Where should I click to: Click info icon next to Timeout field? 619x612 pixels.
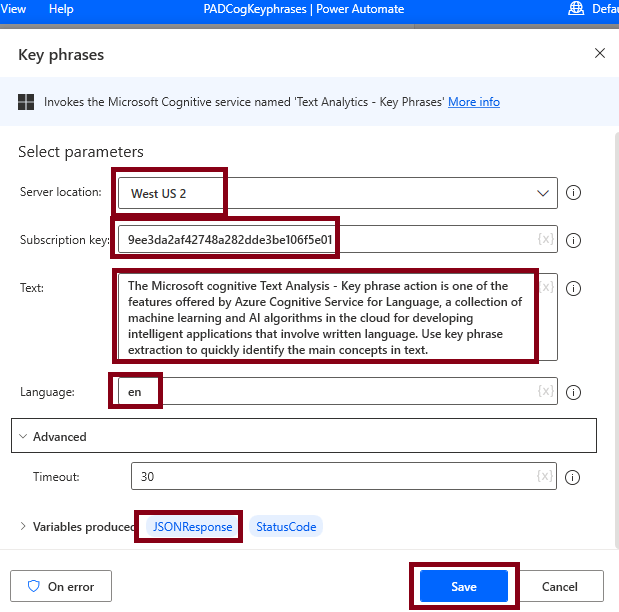(574, 477)
